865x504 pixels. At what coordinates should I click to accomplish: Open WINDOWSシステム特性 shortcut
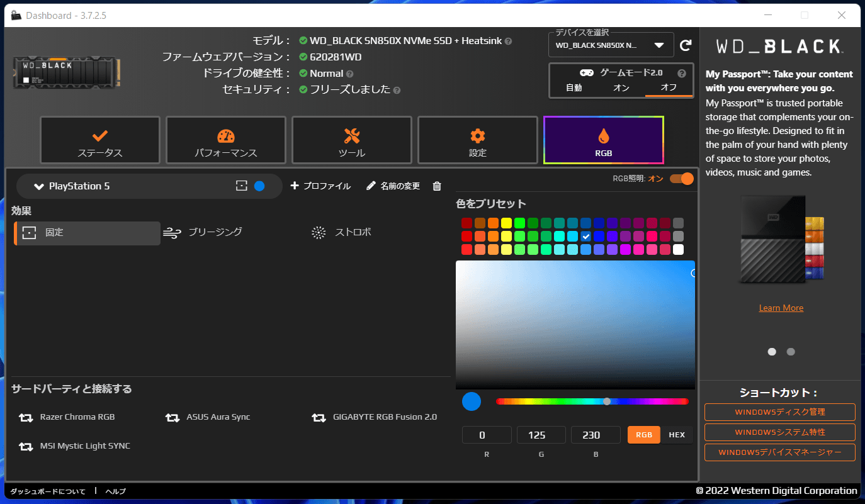(780, 432)
